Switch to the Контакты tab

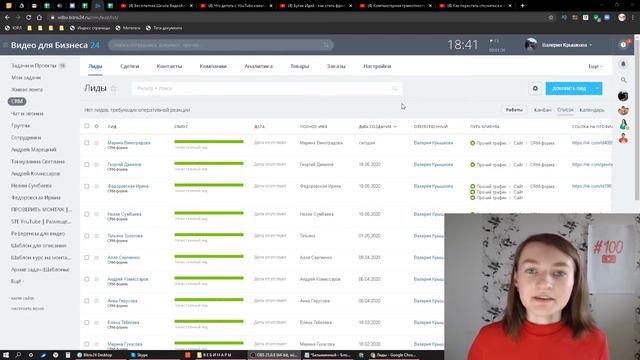pos(169,66)
